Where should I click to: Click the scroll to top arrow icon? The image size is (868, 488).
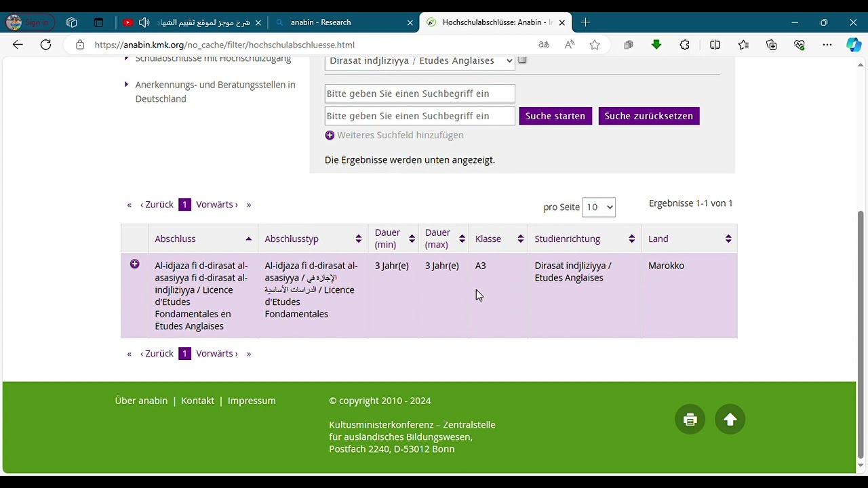730,420
